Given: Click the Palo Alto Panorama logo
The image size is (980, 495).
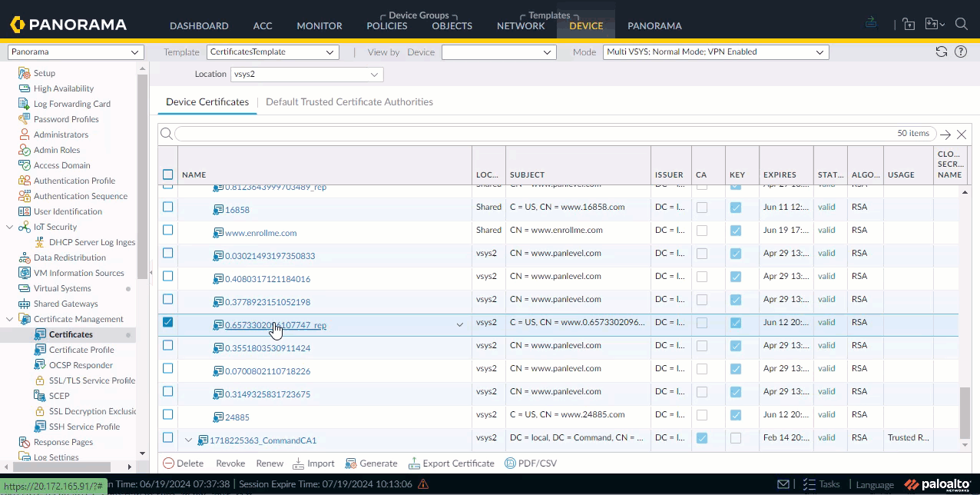Looking at the screenshot, I should click(68, 25).
